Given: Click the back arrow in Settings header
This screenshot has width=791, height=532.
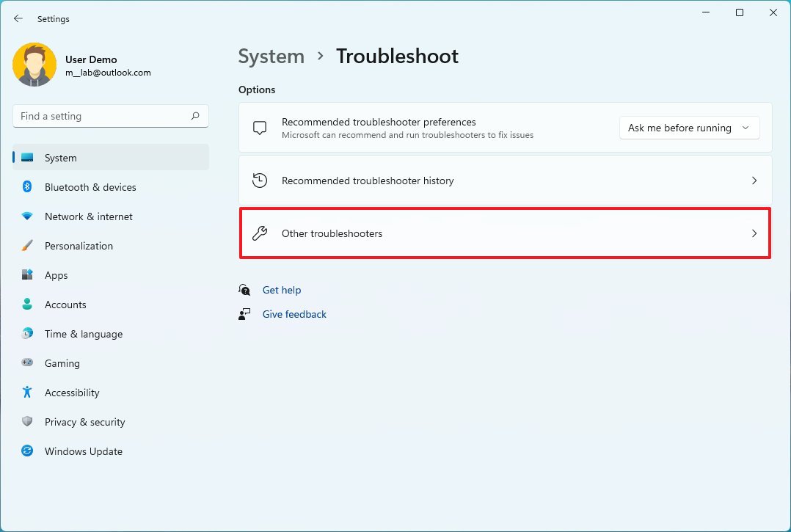Looking at the screenshot, I should pos(18,19).
